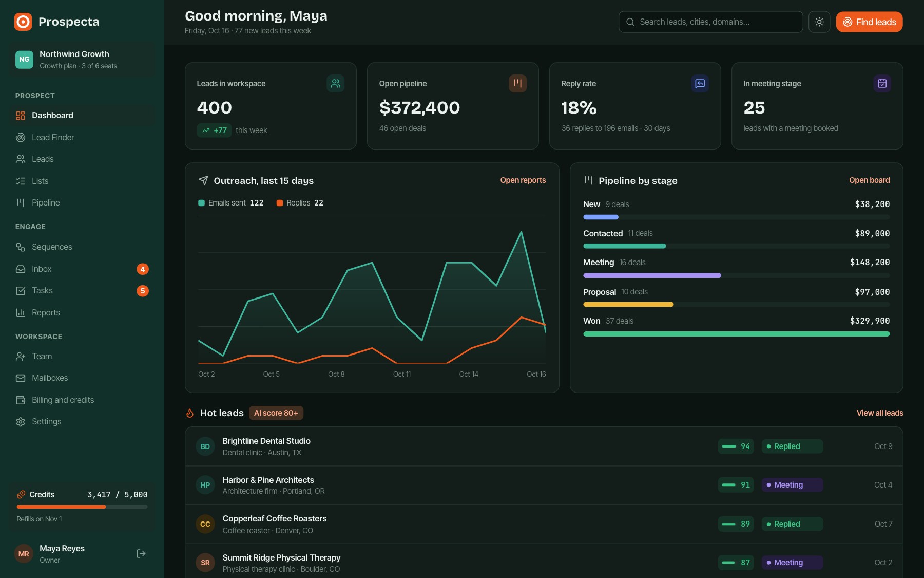The image size is (924, 578).
Task: Click the score 89 badge for Copperleaf
Action: (736, 524)
